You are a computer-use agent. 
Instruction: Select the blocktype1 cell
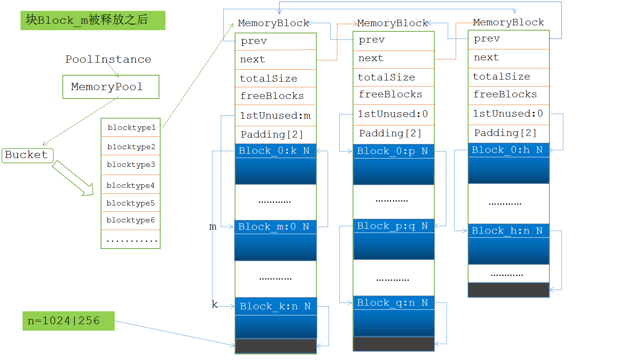[x=131, y=128]
